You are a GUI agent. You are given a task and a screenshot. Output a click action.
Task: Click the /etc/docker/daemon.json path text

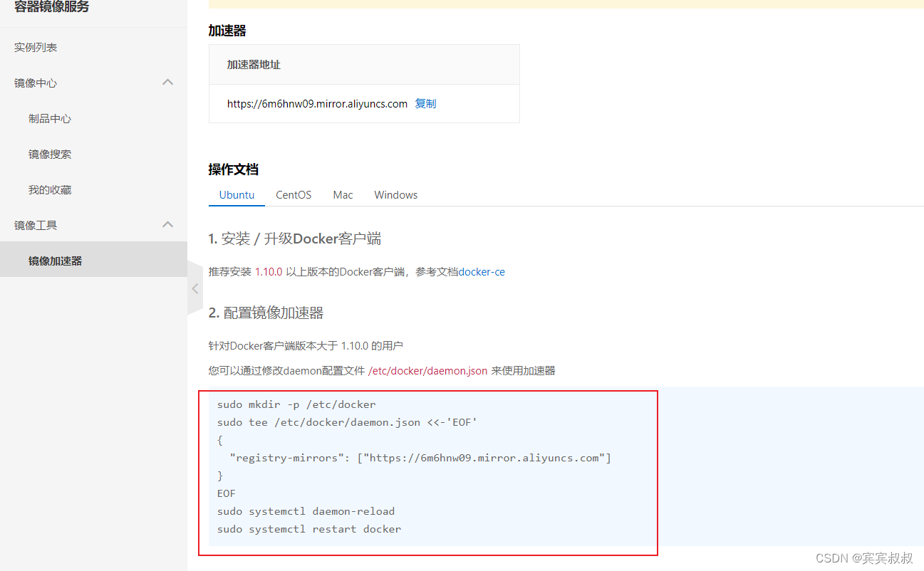(427, 370)
